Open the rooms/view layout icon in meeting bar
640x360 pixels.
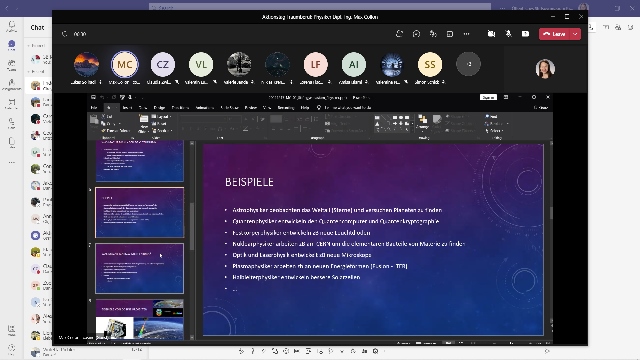click(450, 34)
